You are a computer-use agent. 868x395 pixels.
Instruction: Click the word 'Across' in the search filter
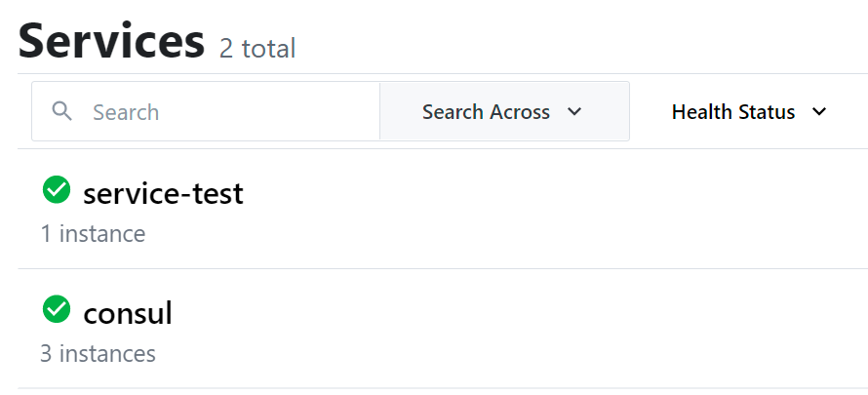pos(519,112)
